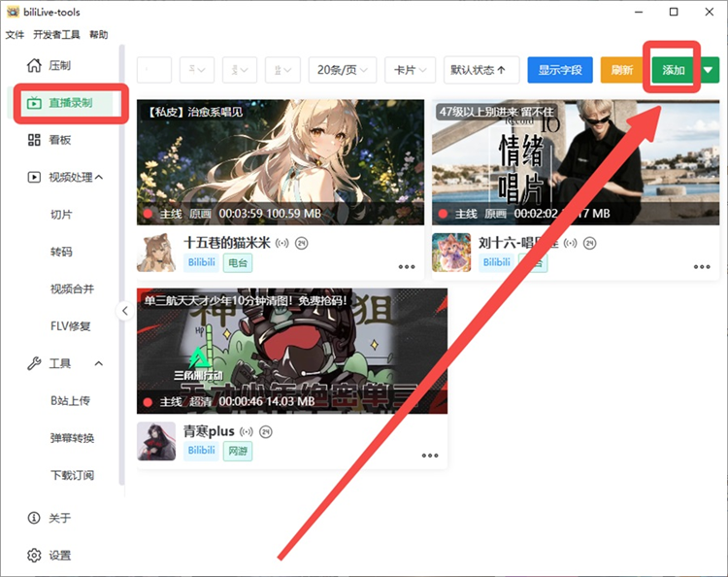The image size is (728, 577).
Task: Open 青寒plus stream thumbnail
Action: (292, 351)
